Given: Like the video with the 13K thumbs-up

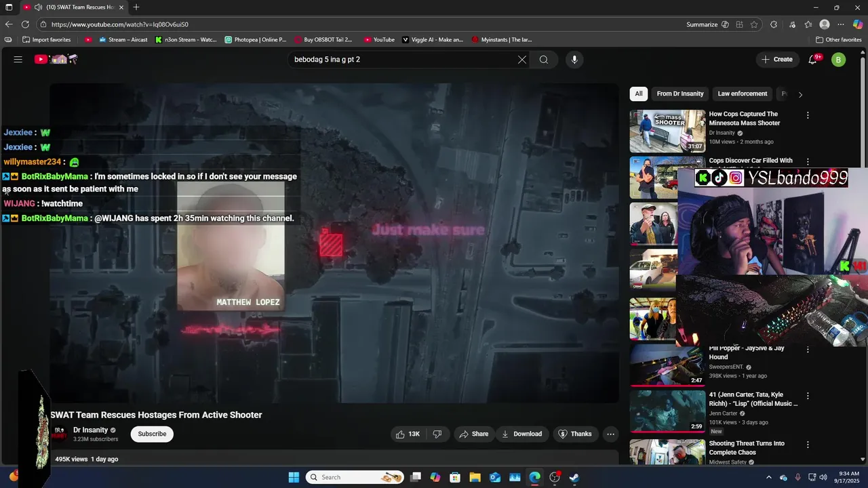Looking at the screenshot, I should pos(408,434).
